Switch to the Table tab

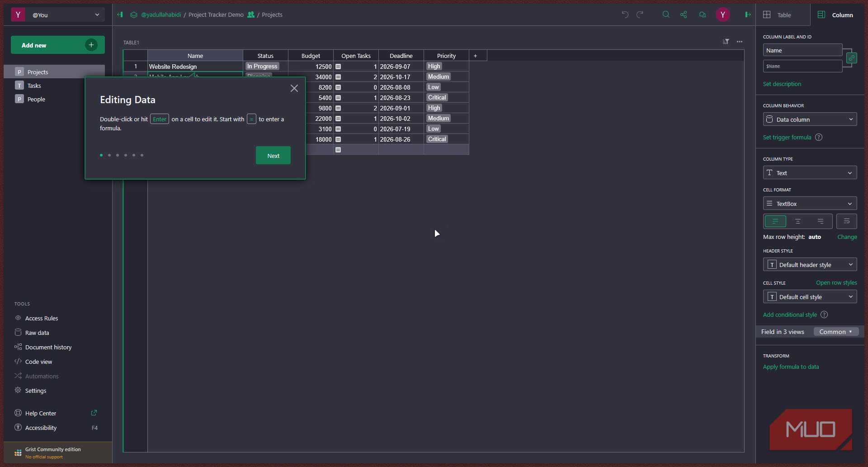(783, 14)
